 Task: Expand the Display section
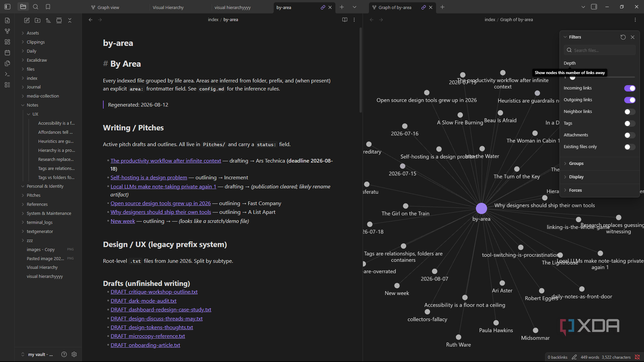pos(576,177)
